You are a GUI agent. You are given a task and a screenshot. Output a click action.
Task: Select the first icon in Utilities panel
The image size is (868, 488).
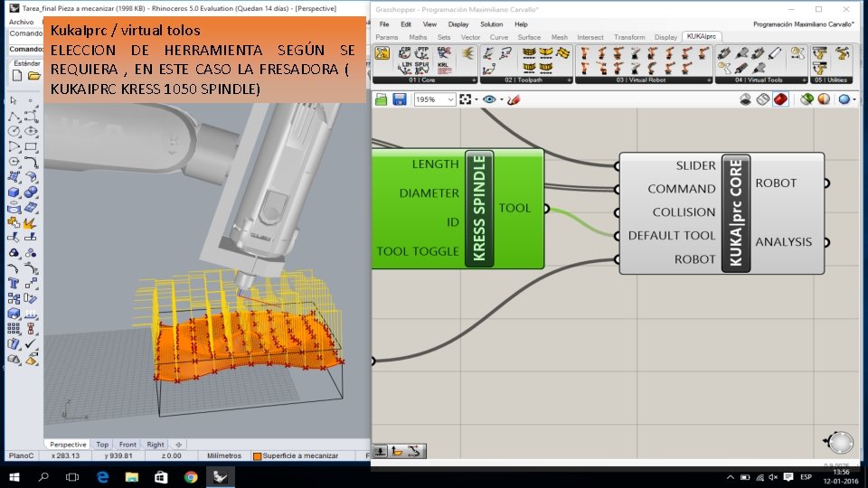click(820, 53)
